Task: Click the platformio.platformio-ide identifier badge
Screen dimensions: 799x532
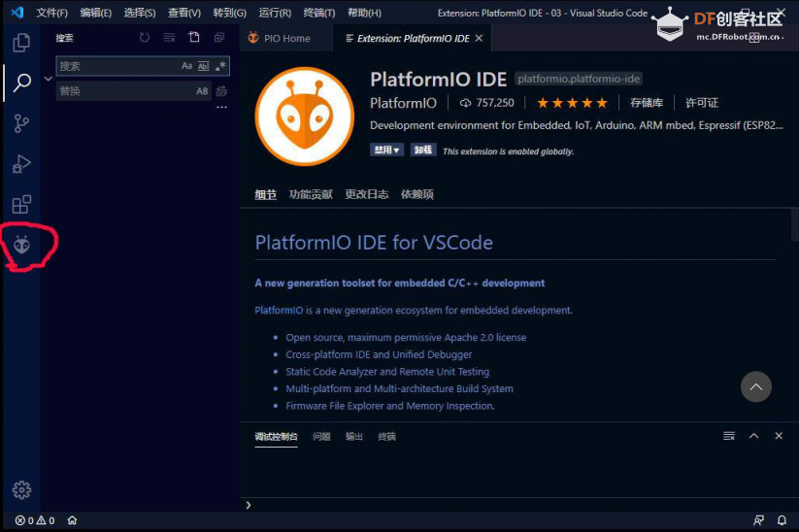Action: 579,79
